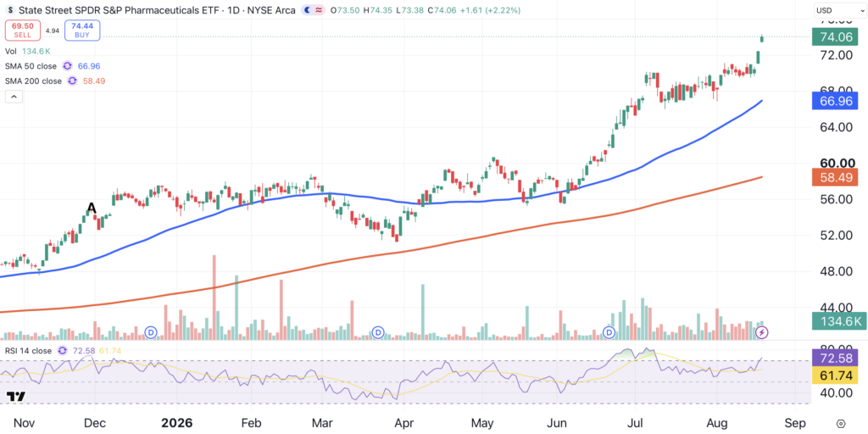The height and width of the screenshot is (434, 868).
Task: Click the green 74.06 last price label
Action: (x=834, y=37)
